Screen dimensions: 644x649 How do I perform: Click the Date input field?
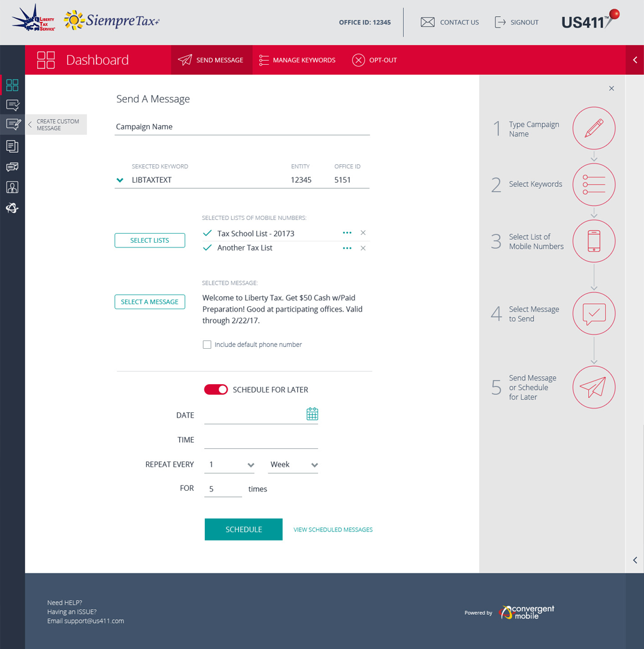261,415
